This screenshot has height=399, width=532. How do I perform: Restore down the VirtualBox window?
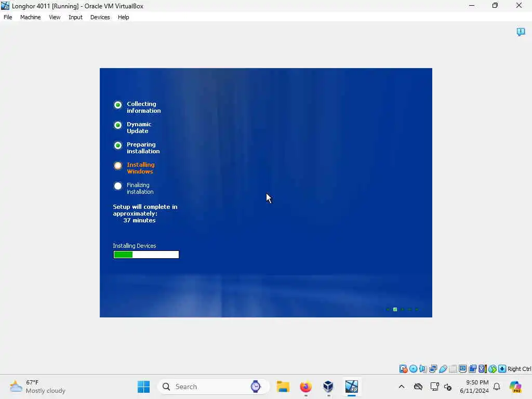[495, 6]
